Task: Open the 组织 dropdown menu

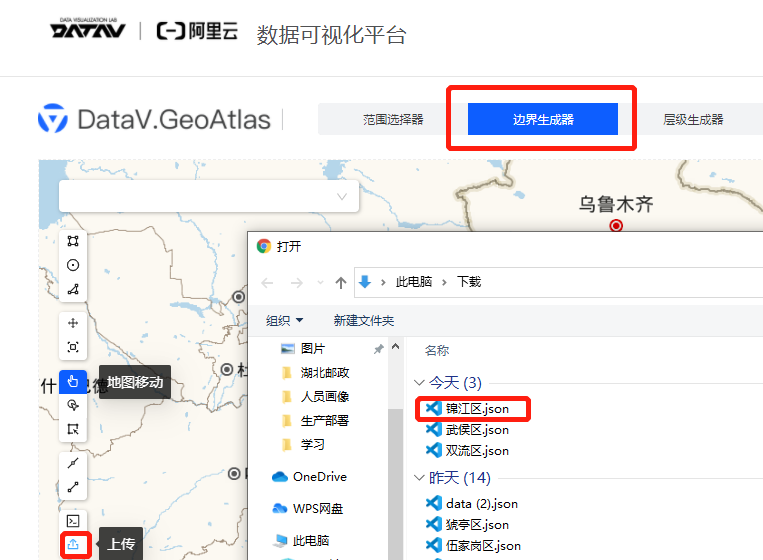Action: point(285,321)
